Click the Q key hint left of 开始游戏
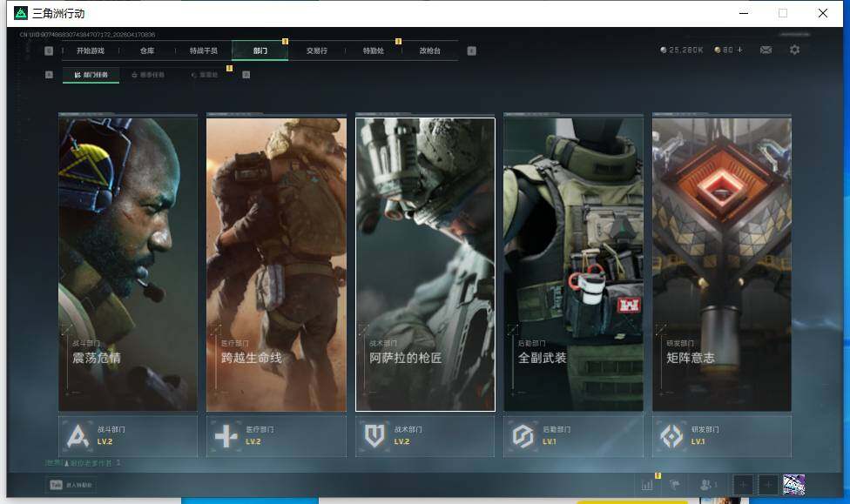Screen dimensions: 850x504 pyautogui.click(x=49, y=50)
